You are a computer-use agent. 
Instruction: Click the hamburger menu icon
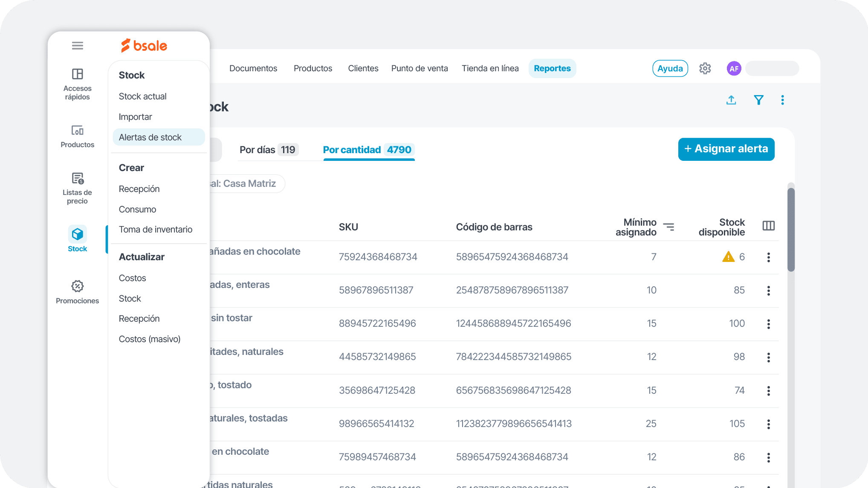pos(77,46)
